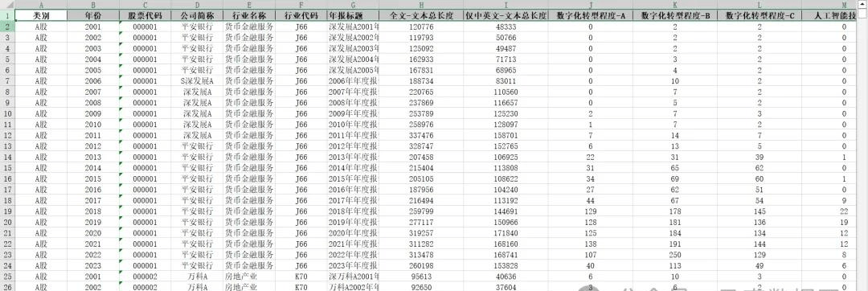Select the 年份 header cell
Image resolution: width=868 pixels, height=291 pixels.
click(93, 15)
